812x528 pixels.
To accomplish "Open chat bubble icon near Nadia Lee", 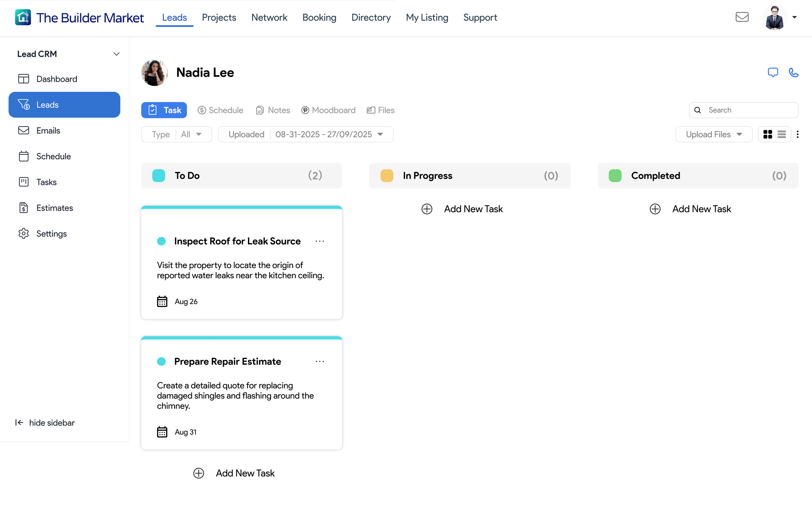I will [772, 73].
